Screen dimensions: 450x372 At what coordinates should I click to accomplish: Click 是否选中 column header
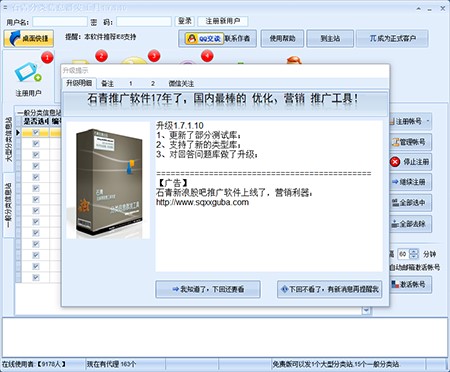36,121
